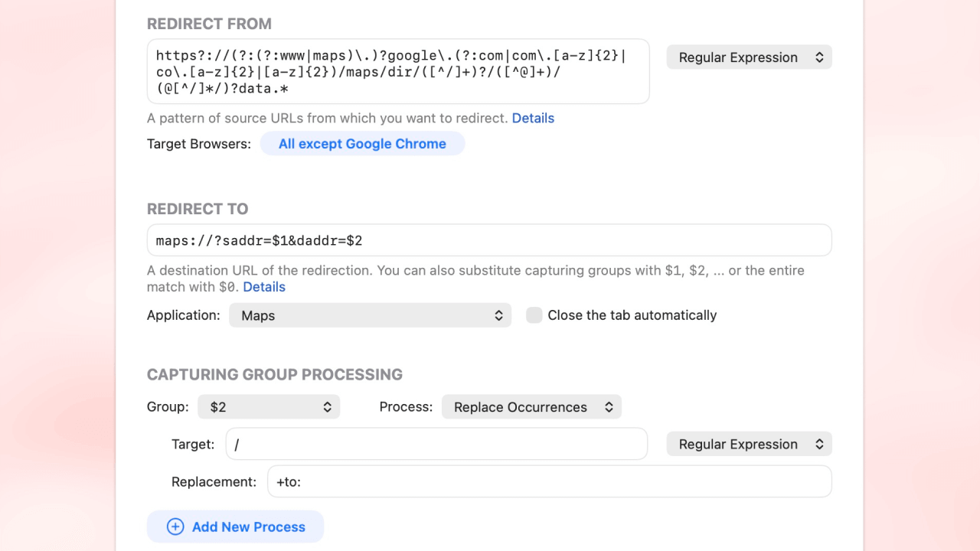The image size is (980, 551).
Task: Enable Close the tab automatically checkbox
Action: [534, 315]
